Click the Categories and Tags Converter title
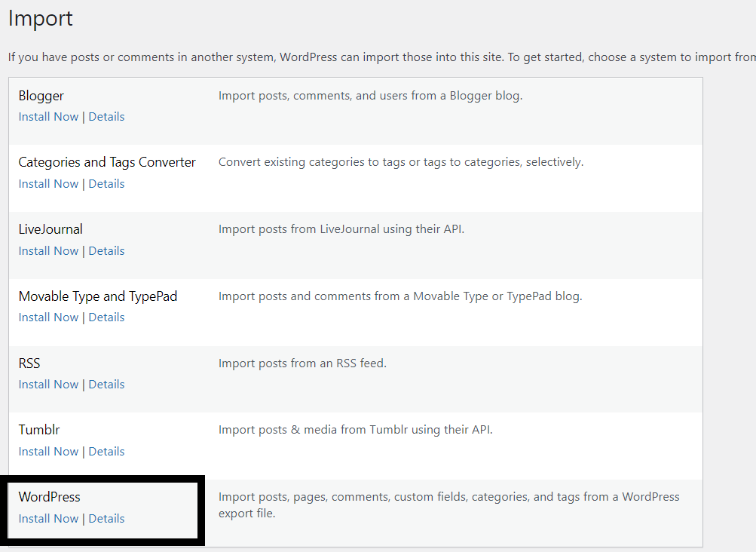Viewport: 756px width, 552px height. coord(107,162)
